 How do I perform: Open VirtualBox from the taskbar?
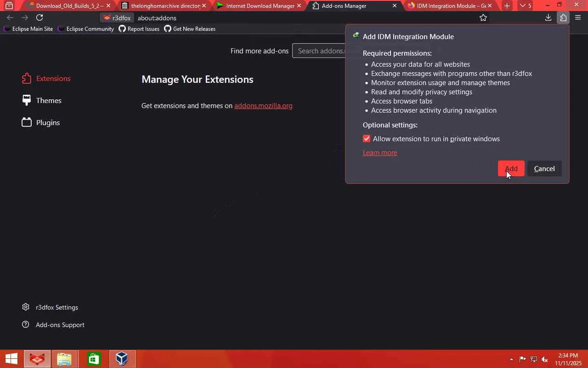pos(122,359)
